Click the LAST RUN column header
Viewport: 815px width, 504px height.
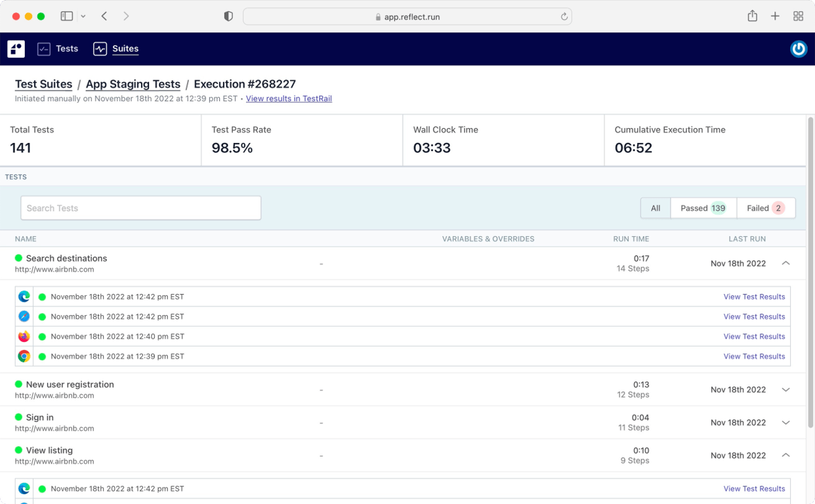(x=747, y=239)
